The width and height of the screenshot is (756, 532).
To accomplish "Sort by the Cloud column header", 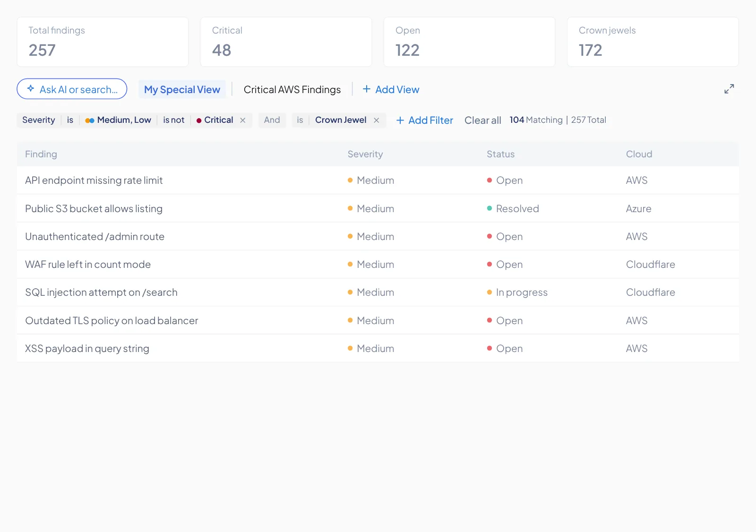I will pos(639,154).
